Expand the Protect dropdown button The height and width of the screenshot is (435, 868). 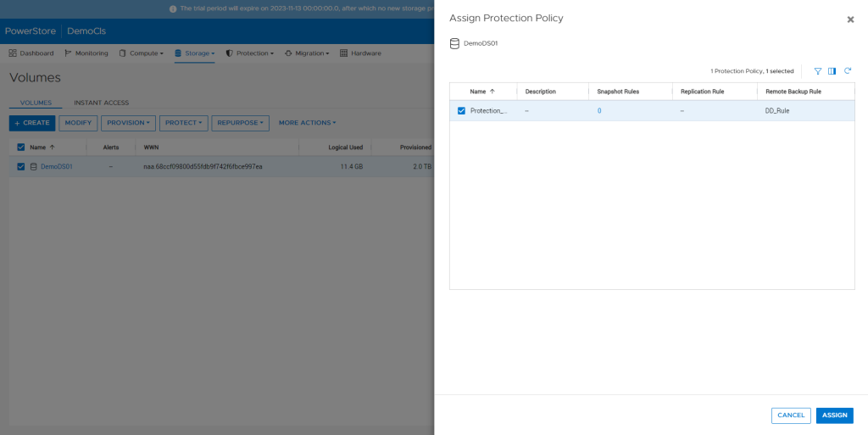[x=184, y=123]
